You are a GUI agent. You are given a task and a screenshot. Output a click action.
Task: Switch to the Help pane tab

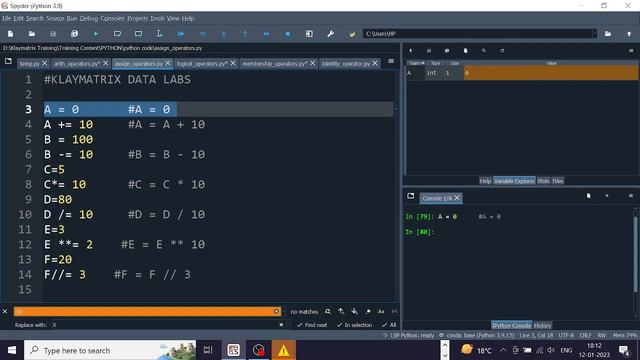coord(485,181)
